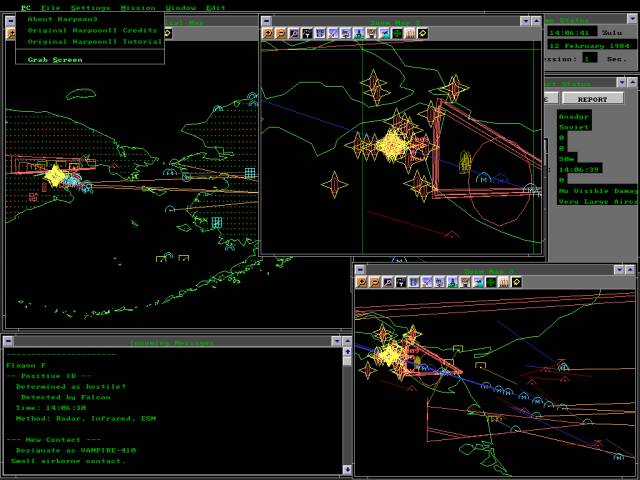The image size is (640, 480).
Task: Click the '12 February 1984' date
Action: pos(591,46)
